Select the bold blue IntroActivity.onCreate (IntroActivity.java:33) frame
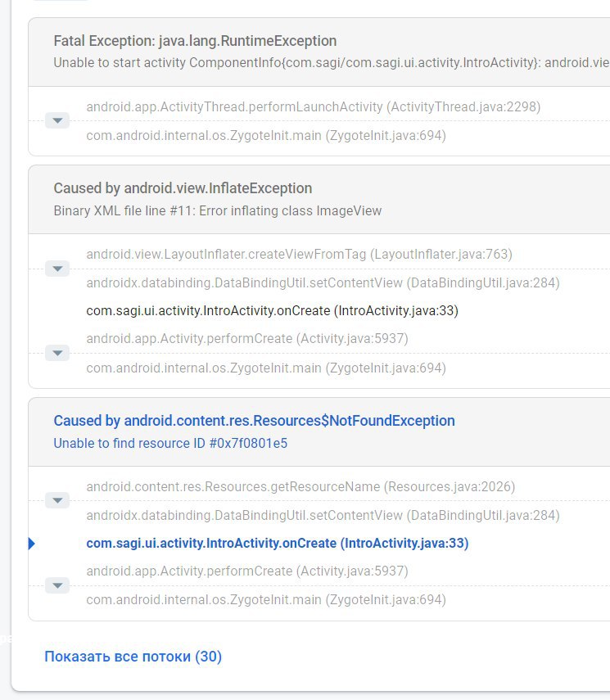Image resolution: width=610 pixels, height=700 pixels. click(278, 544)
